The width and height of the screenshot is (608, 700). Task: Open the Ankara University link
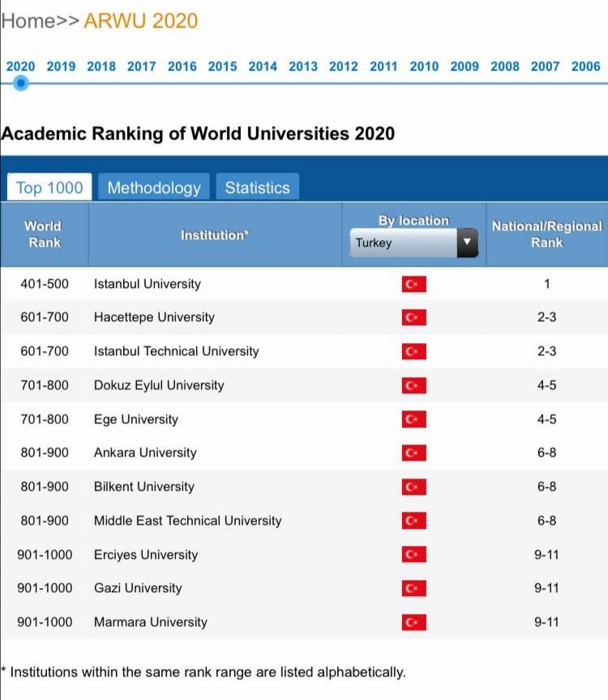(x=145, y=453)
